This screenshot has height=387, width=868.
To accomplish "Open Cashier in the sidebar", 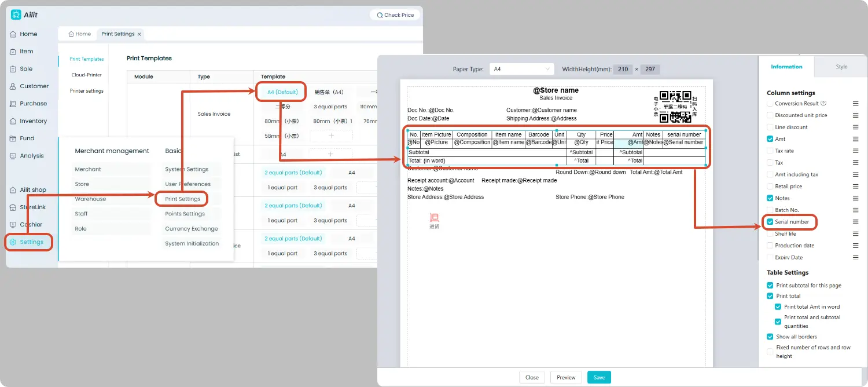I will (x=26, y=225).
